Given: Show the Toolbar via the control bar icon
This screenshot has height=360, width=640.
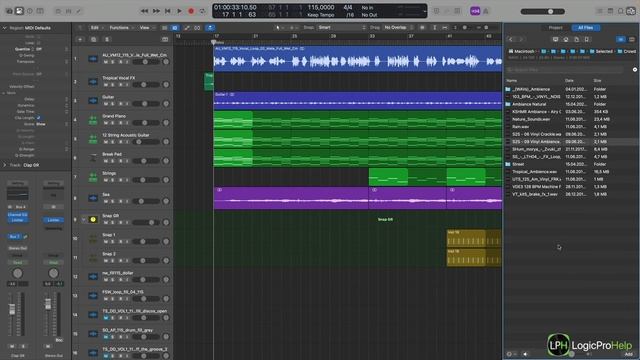Looking at the screenshot, I should click(40, 11).
